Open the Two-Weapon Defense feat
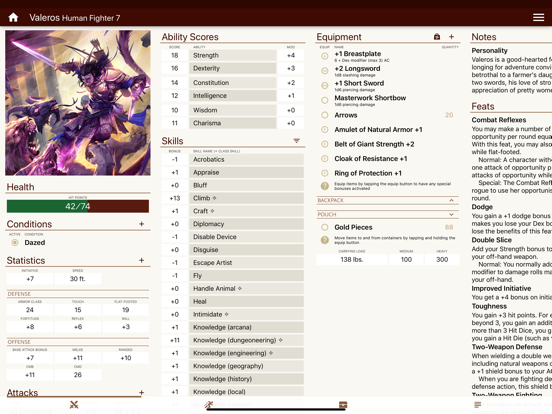This screenshot has width=552, height=414. [507, 347]
